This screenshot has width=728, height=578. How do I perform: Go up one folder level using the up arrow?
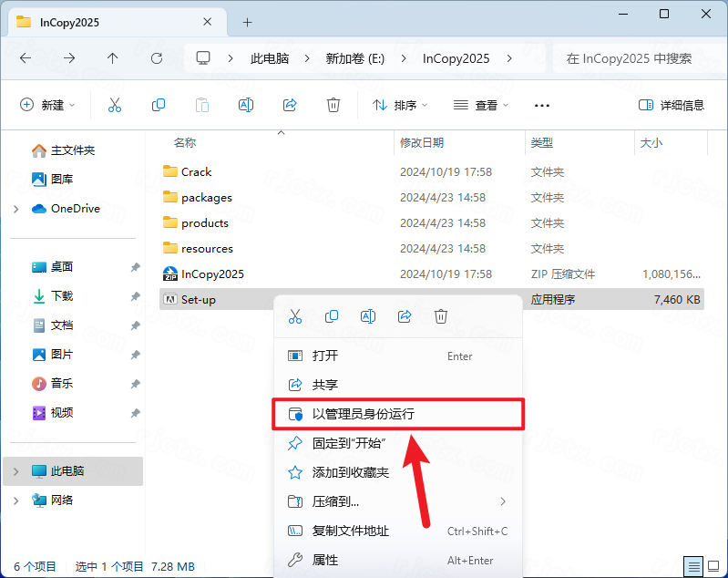click(113, 58)
